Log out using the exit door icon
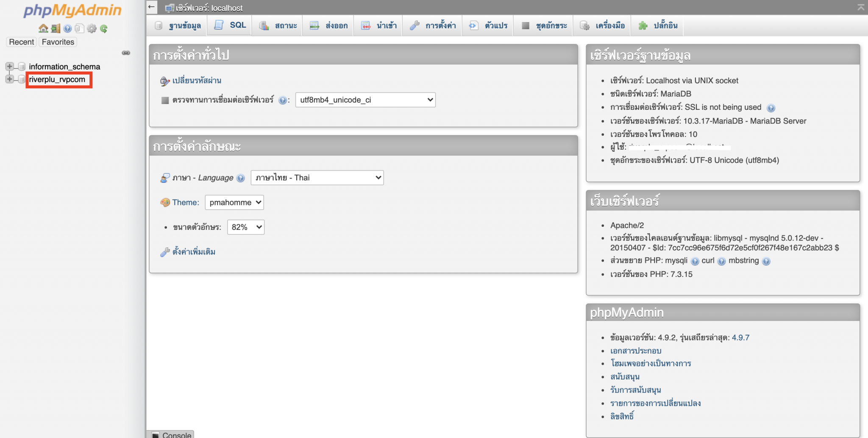The image size is (868, 438). 55,28
